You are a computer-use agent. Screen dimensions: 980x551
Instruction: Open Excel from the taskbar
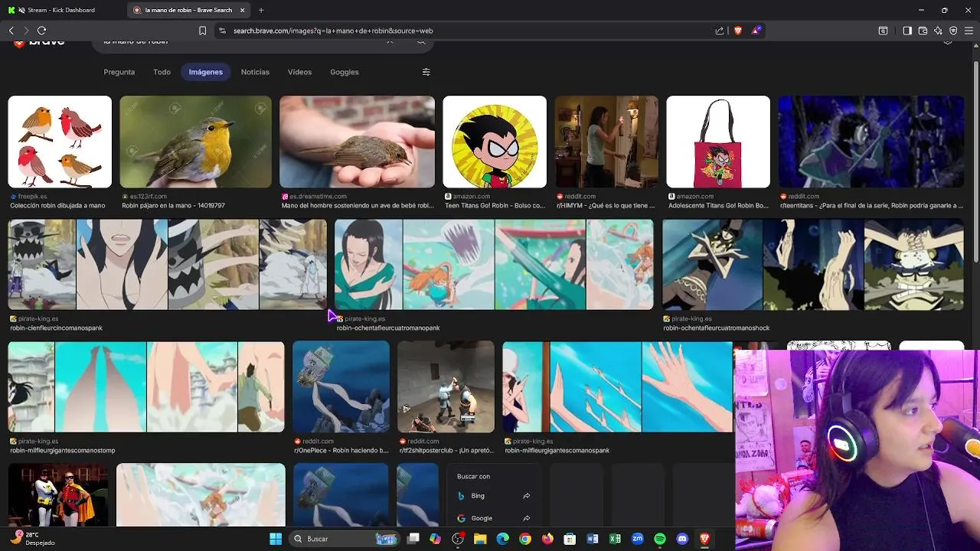(615, 539)
